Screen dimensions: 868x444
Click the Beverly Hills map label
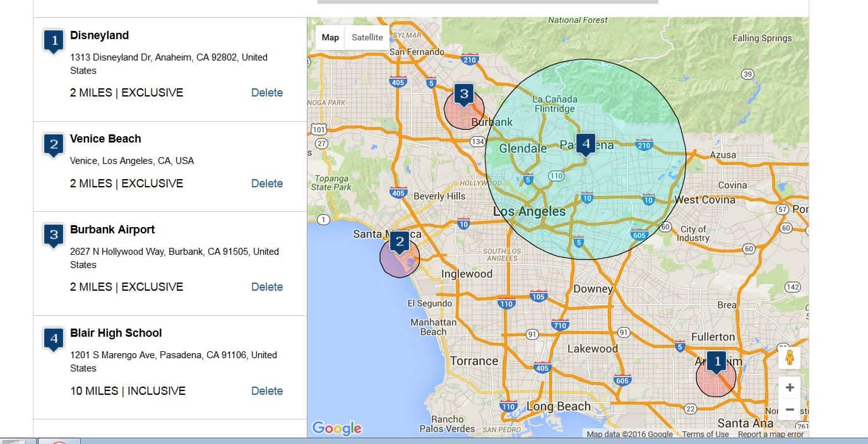click(439, 196)
